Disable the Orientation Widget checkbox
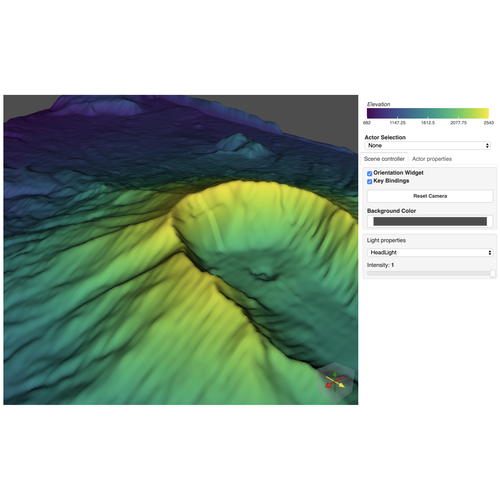Image resolution: width=500 pixels, height=500 pixels. [x=369, y=173]
